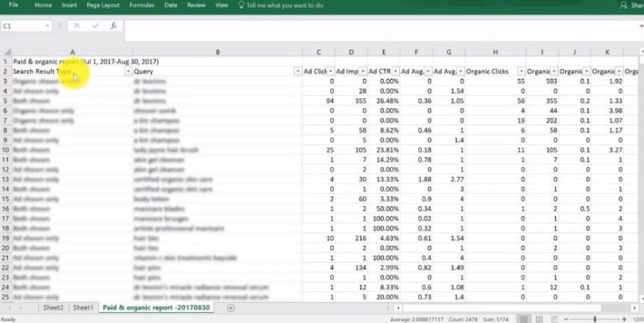Image resolution: width=644 pixels, height=323 pixels.
Task: Click the Enter checkmark icon in the formula bar
Action: pyautogui.click(x=96, y=25)
